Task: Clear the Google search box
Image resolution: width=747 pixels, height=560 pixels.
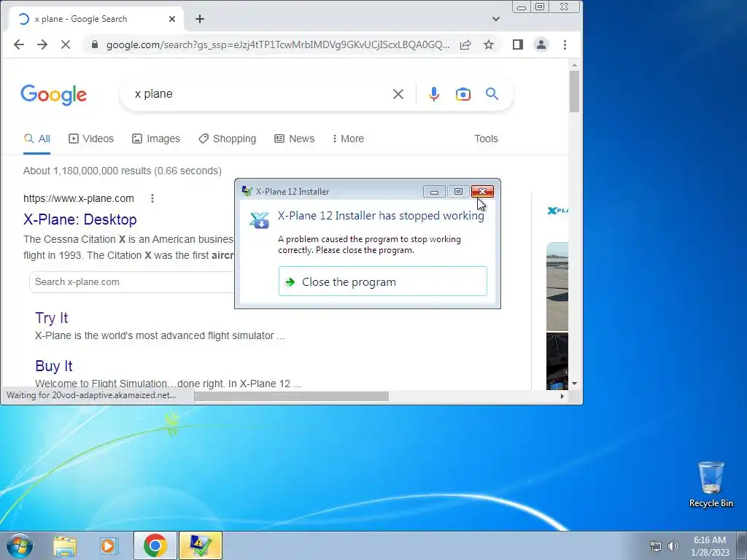Action: coord(398,94)
